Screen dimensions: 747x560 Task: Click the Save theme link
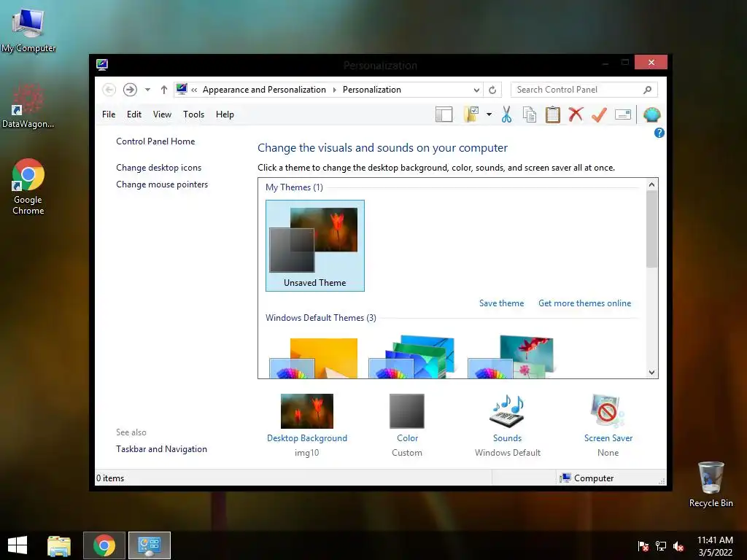(501, 303)
